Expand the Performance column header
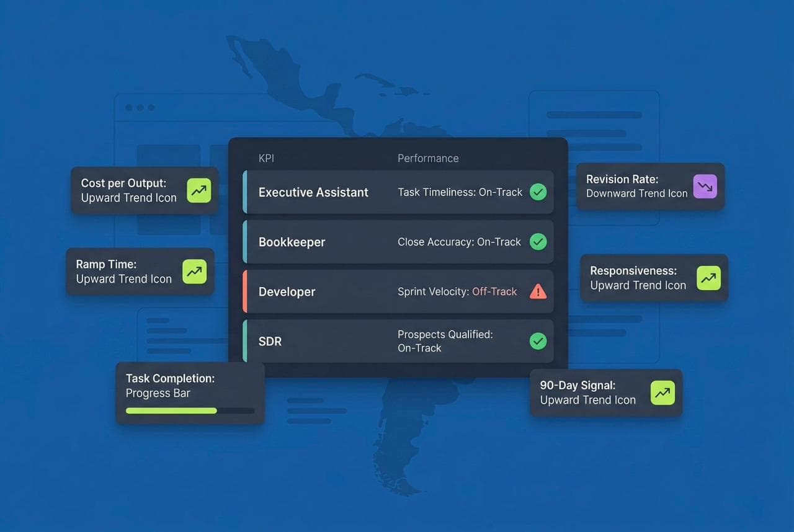Screen dimensions: 794x532 (428, 158)
